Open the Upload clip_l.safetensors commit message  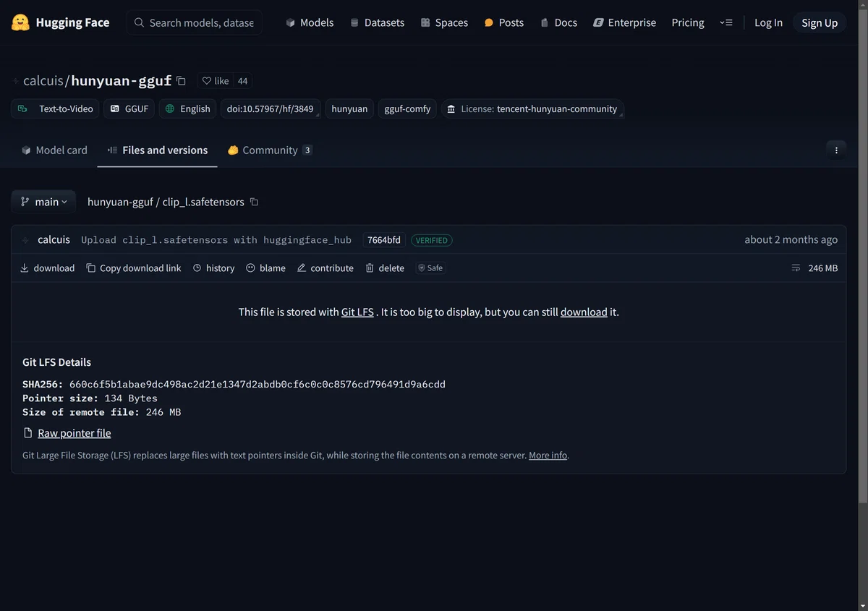point(216,240)
